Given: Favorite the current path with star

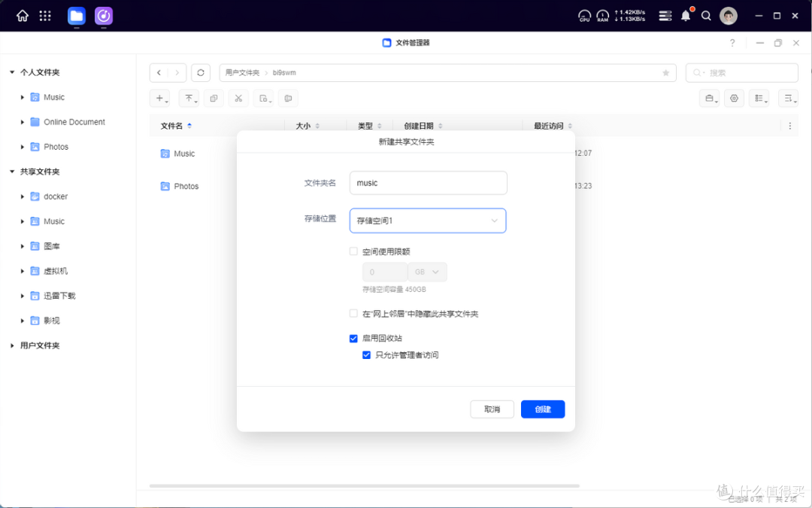Looking at the screenshot, I should 666,72.
